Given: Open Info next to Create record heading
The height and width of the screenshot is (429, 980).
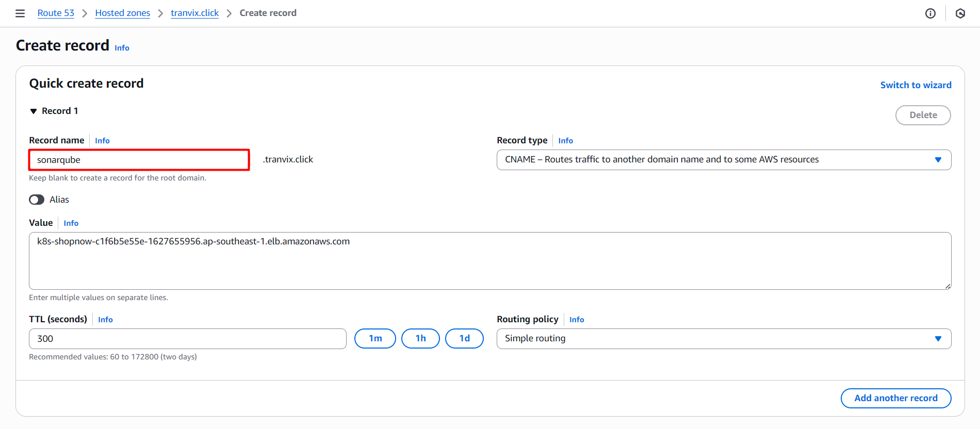Looking at the screenshot, I should coord(122,48).
